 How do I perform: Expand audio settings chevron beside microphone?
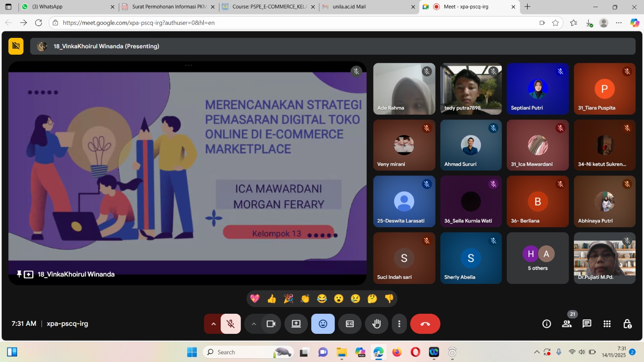tap(213, 324)
